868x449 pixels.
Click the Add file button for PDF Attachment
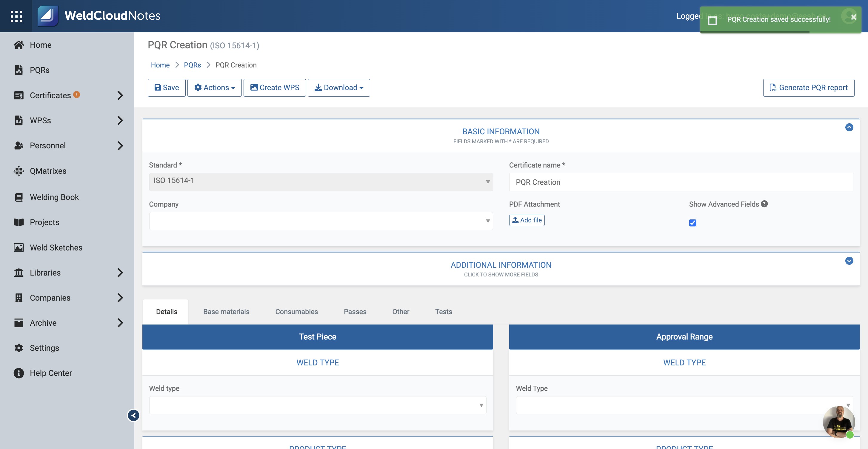pyautogui.click(x=527, y=220)
